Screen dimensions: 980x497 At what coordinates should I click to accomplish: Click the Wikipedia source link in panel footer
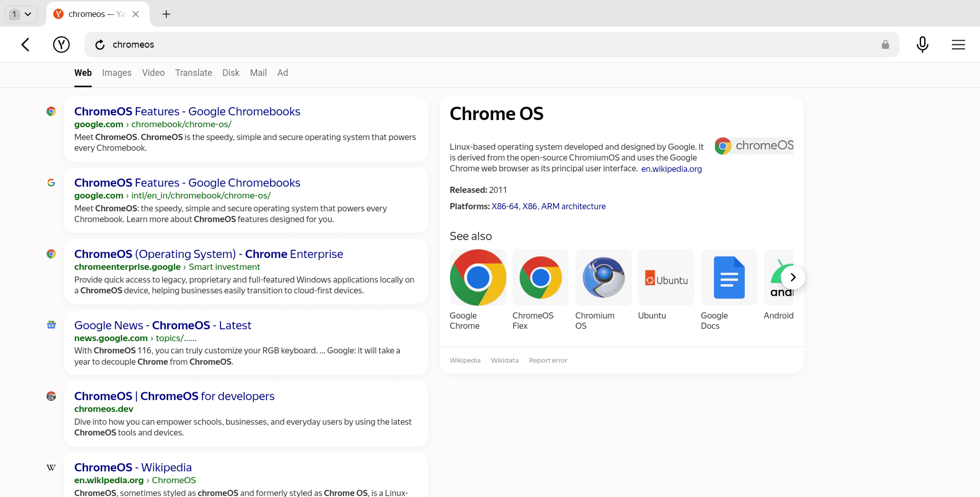(465, 360)
